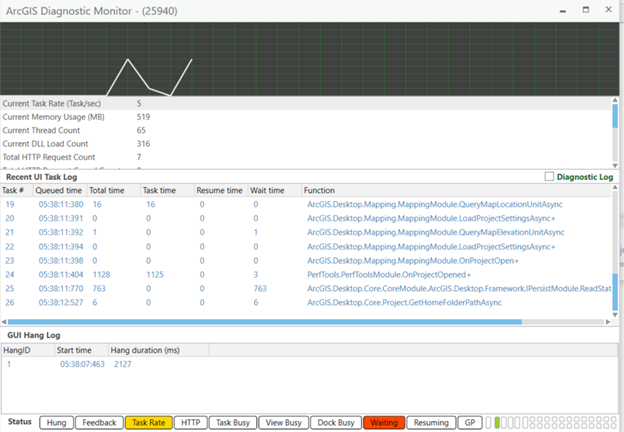Click task time value 1125
This screenshot has height=432, width=624.
pos(155,275)
